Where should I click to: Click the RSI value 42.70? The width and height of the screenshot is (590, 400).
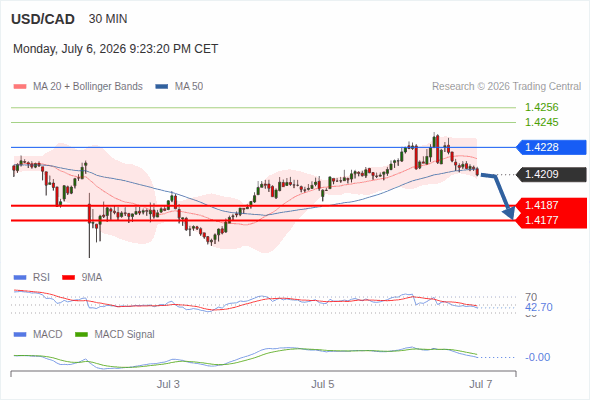[x=539, y=307]
